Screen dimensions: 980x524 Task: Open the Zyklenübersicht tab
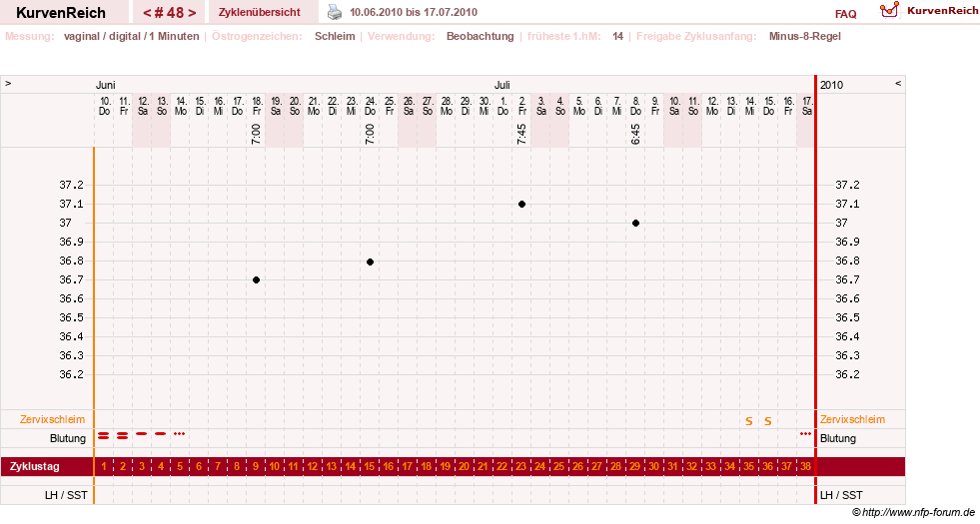260,13
